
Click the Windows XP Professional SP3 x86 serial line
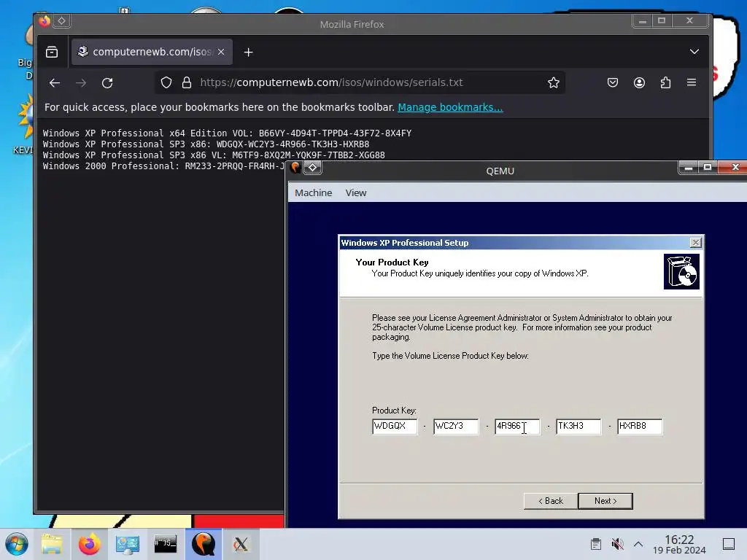(x=206, y=144)
